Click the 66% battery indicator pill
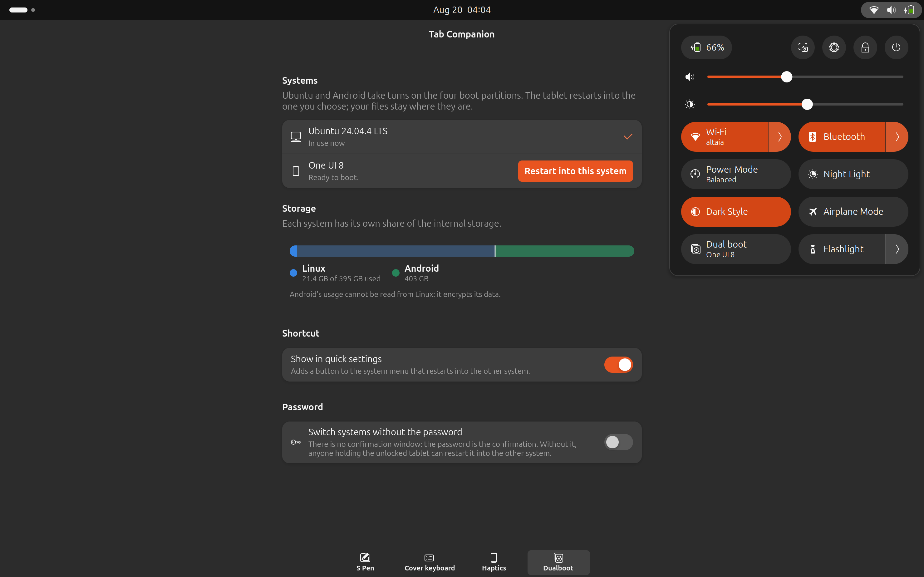Screen dimensions: 924x577 706,47
